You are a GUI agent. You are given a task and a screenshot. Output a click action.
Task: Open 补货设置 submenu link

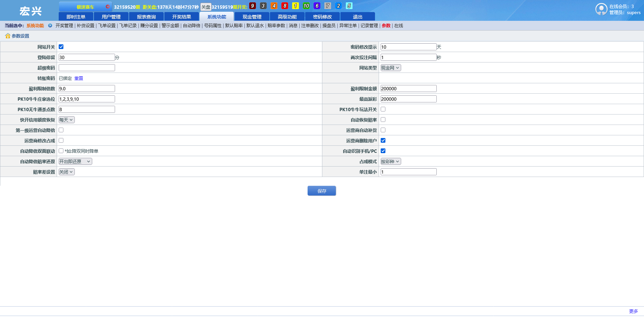click(86, 26)
